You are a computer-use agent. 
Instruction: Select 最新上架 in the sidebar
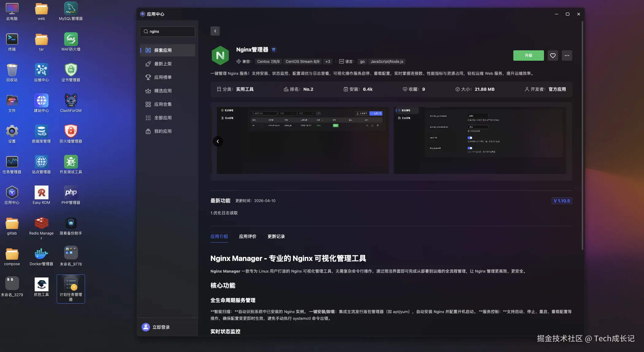163,64
